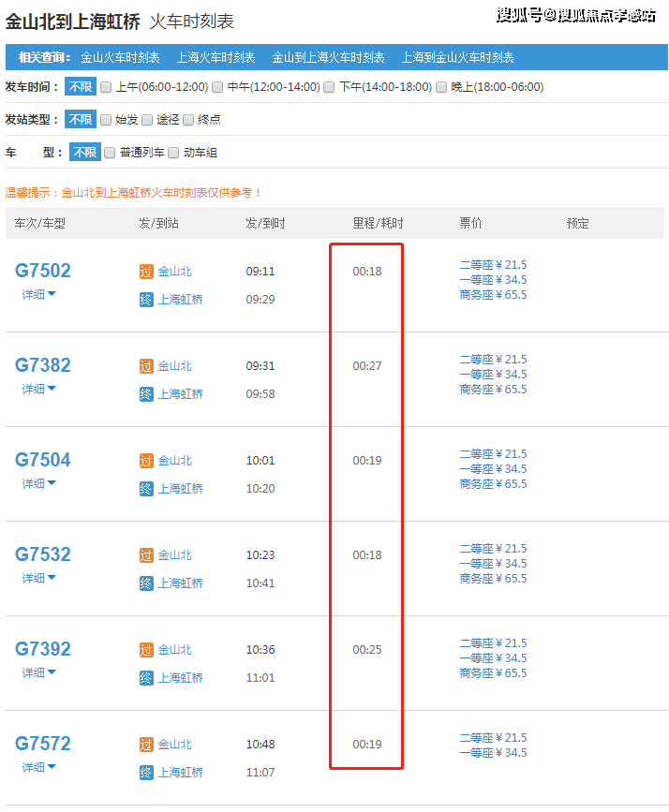Click the blue 终 icon for G7572
Screen dimensions: 669x812
tap(145, 773)
